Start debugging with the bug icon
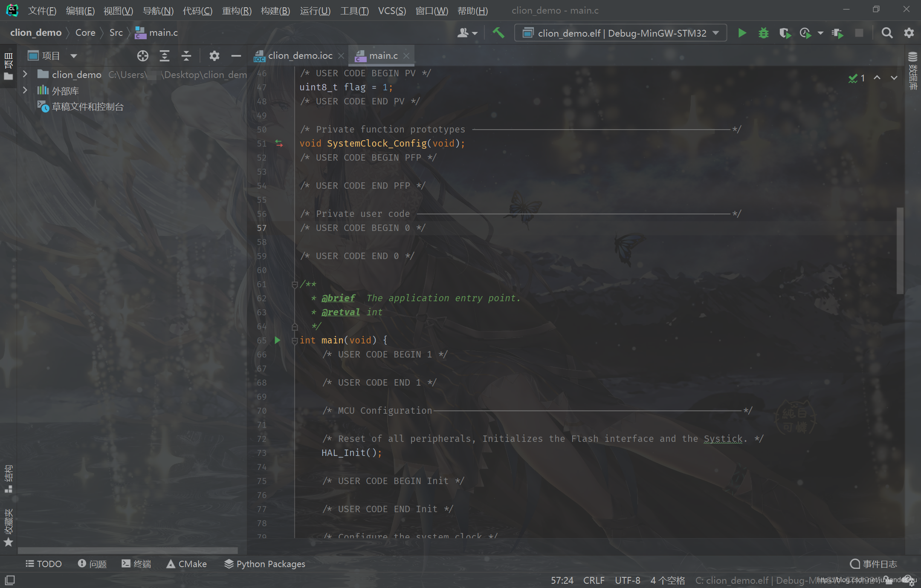The width and height of the screenshot is (921, 588). [763, 33]
